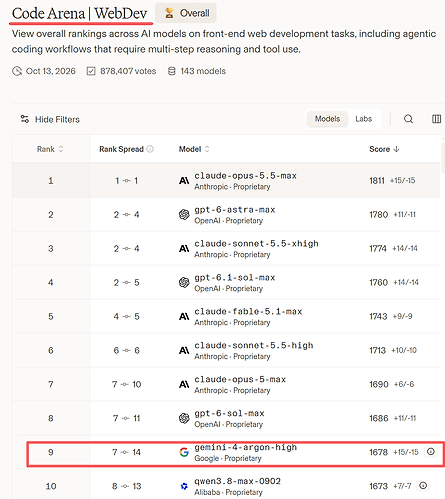The width and height of the screenshot is (445, 499).
Task: Click the 878,407 votes text
Action: coord(128,71)
